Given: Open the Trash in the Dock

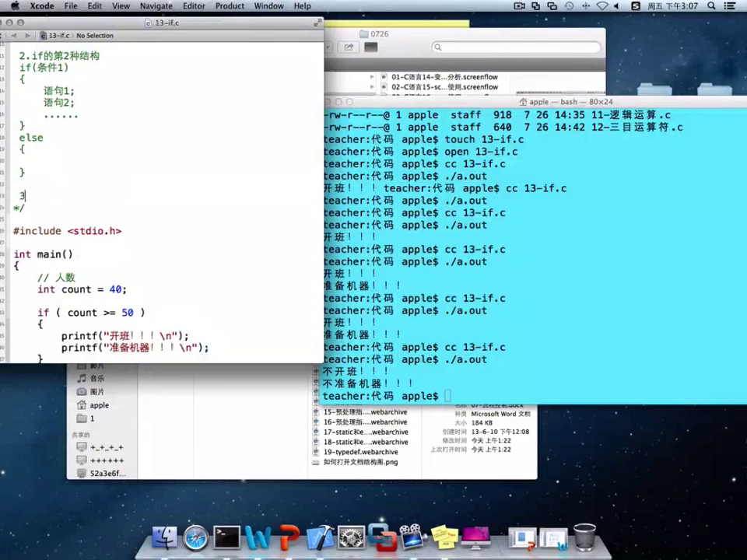Looking at the screenshot, I should click(x=584, y=537).
